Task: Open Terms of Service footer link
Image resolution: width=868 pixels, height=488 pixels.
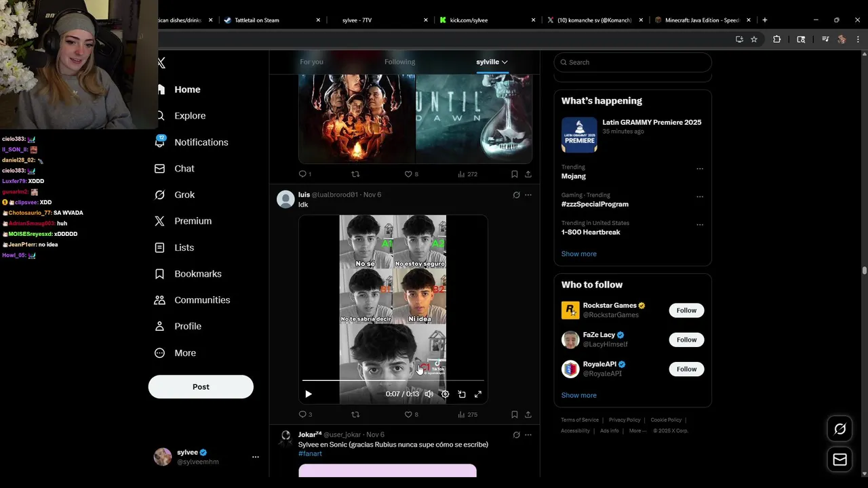Action: click(x=580, y=420)
